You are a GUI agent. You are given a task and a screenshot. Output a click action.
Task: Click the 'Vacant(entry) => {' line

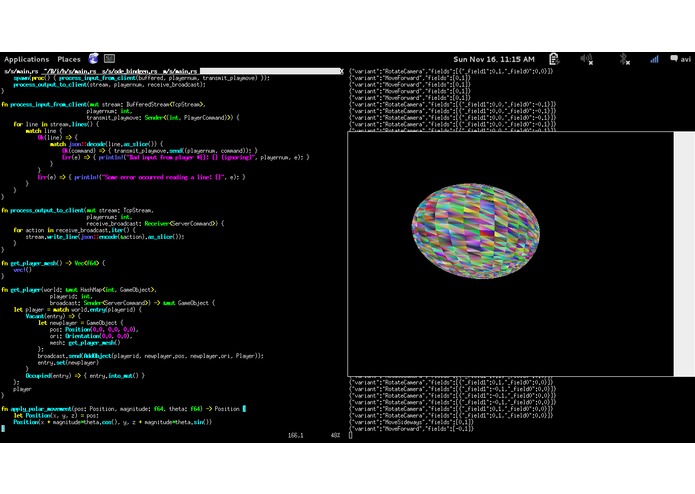(x=53, y=316)
